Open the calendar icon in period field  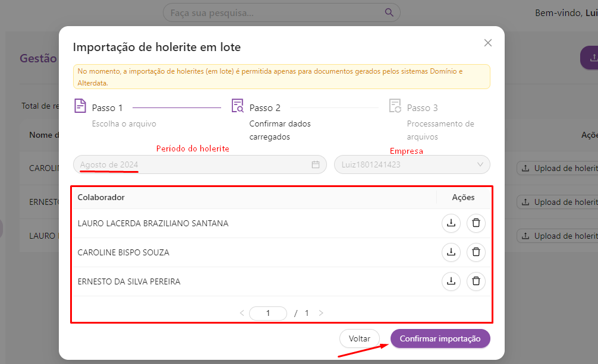[x=316, y=164]
